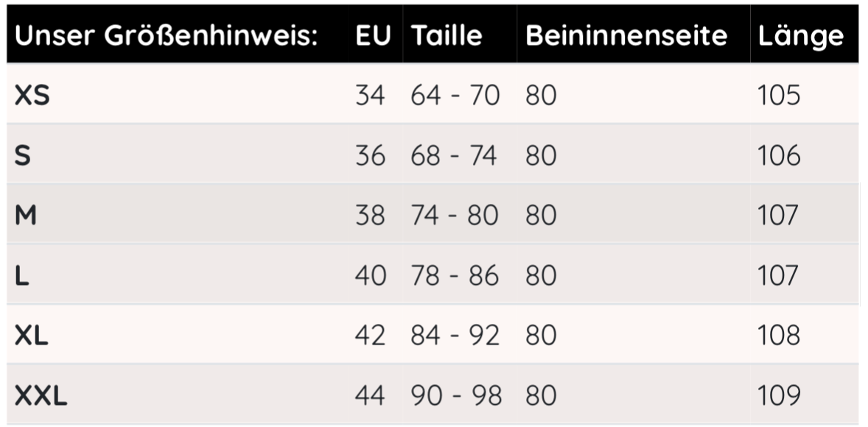Viewport: 868px width, 427px height.
Task: Click the L size row label
Action: (22, 276)
